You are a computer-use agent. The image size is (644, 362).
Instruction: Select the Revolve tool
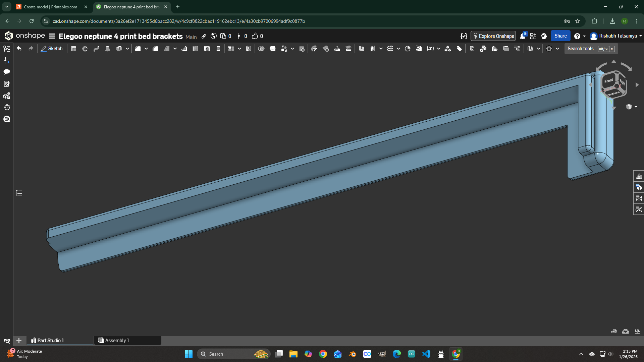[x=85, y=49]
